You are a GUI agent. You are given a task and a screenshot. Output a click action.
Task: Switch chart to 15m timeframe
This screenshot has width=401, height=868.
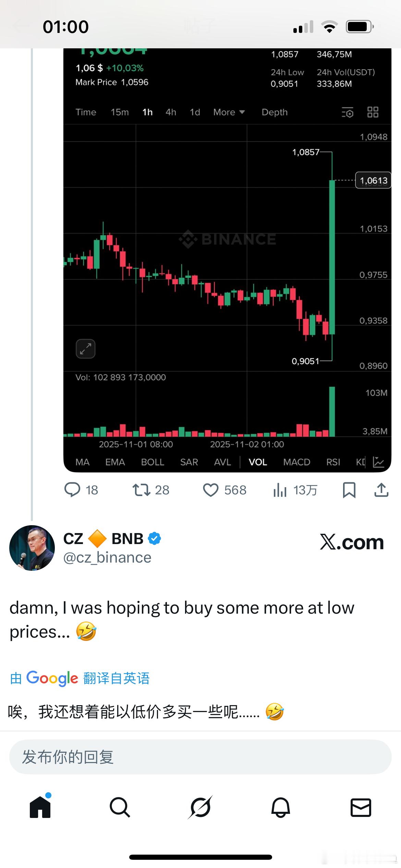pyautogui.click(x=120, y=112)
